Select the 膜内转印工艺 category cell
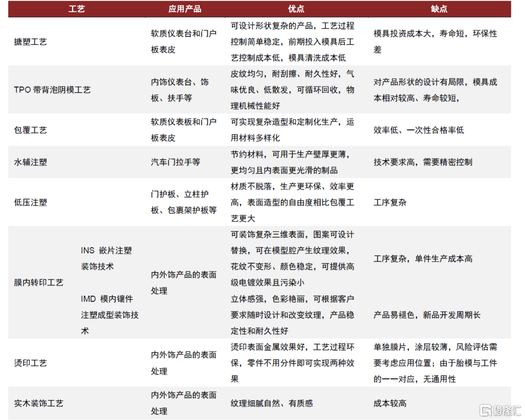525x420 pixels. click(39, 282)
